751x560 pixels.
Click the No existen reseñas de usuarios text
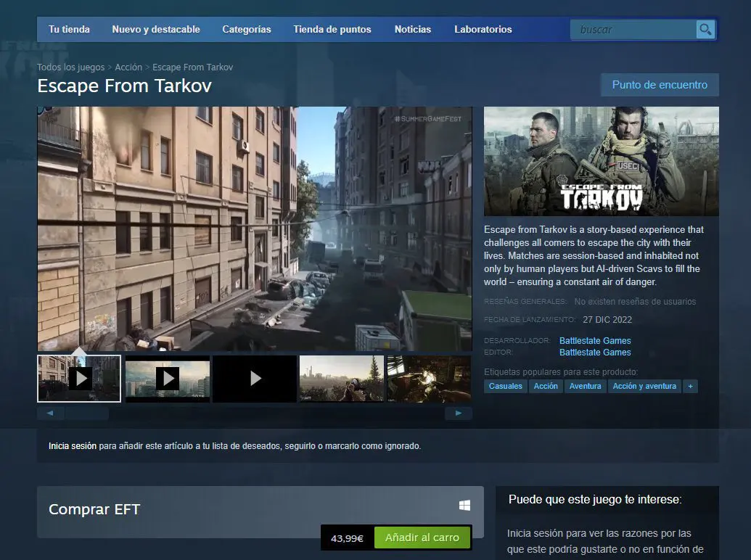(x=635, y=302)
